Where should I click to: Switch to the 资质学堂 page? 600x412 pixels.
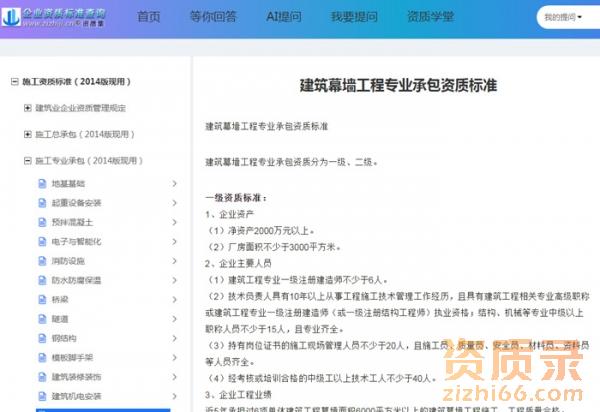pyautogui.click(x=430, y=17)
